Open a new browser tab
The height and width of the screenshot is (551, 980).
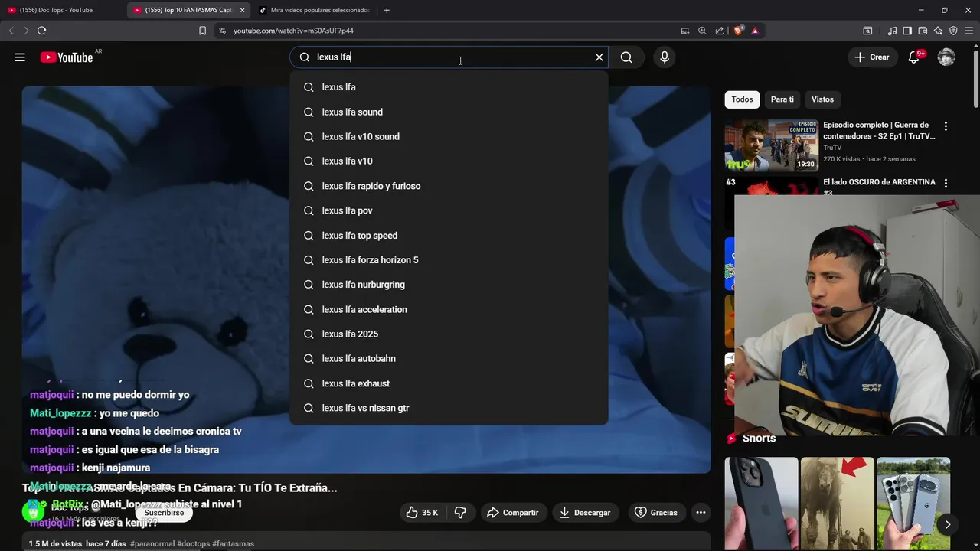click(387, 10)
